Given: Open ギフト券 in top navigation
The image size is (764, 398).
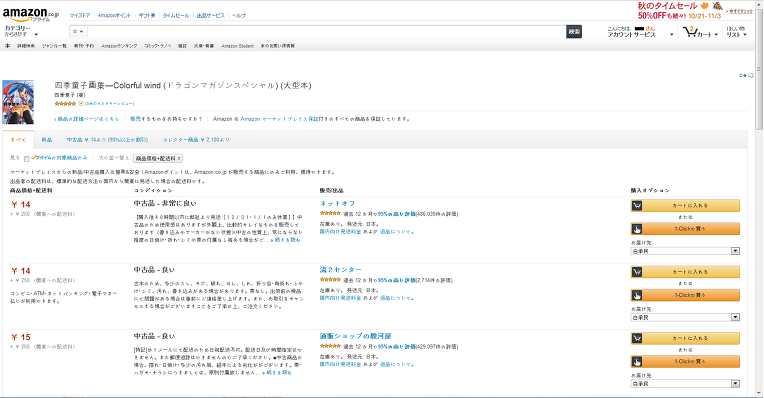Looking at the screenshot, I should click(x=147, y=16).
